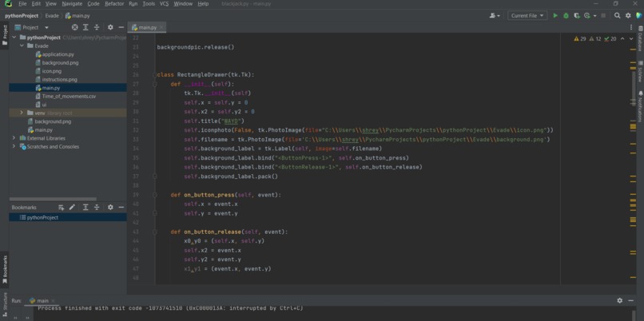Go to next highlighted error arrow

click(x=631, y=38)
